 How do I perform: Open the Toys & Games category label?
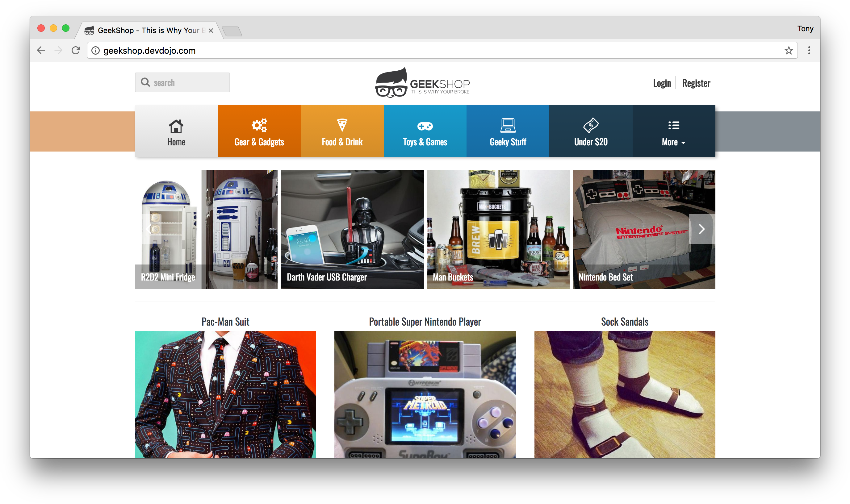(x=425, y=142)
